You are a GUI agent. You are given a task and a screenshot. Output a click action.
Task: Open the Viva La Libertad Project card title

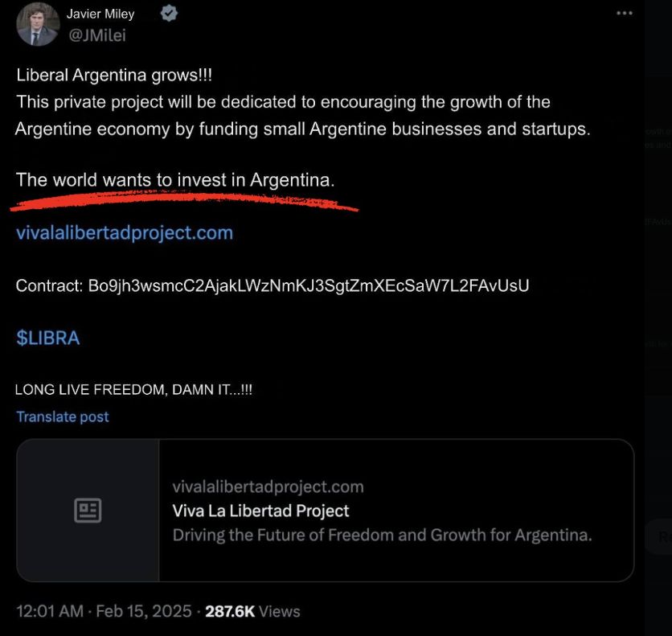click(x=261, y=511)
